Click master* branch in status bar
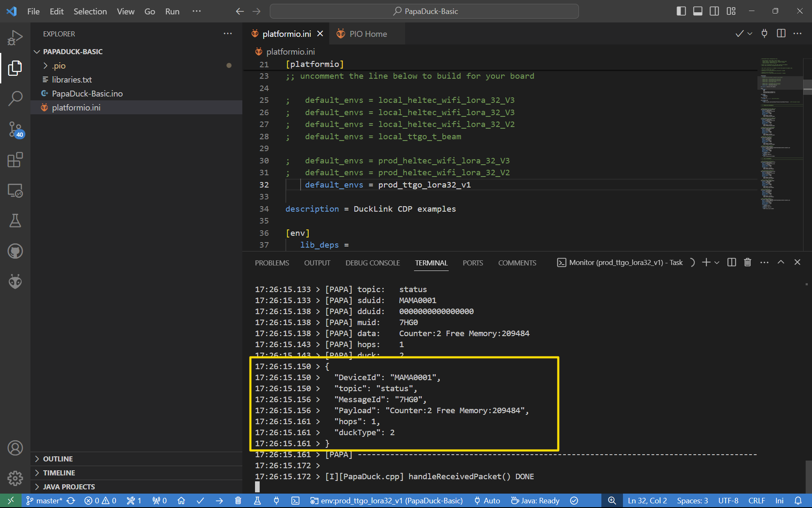The height and width of the screenshot is (508, 812). (44, 501)
